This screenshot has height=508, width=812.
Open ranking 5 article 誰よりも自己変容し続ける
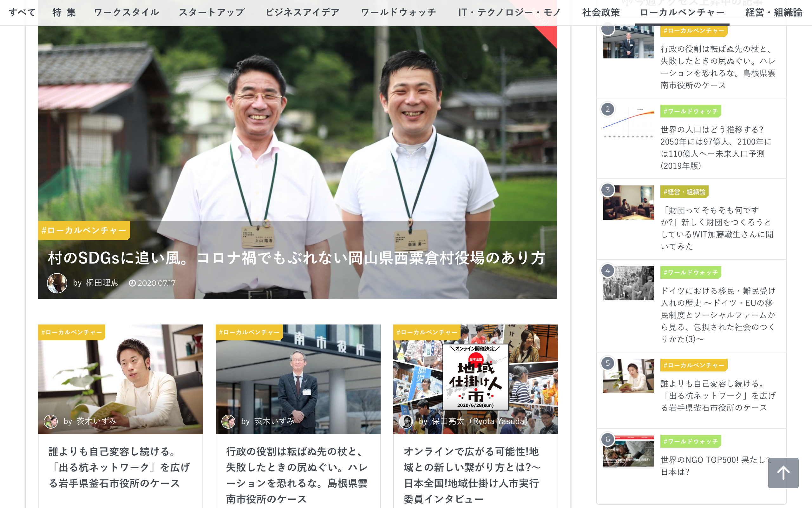pos(718,396)
